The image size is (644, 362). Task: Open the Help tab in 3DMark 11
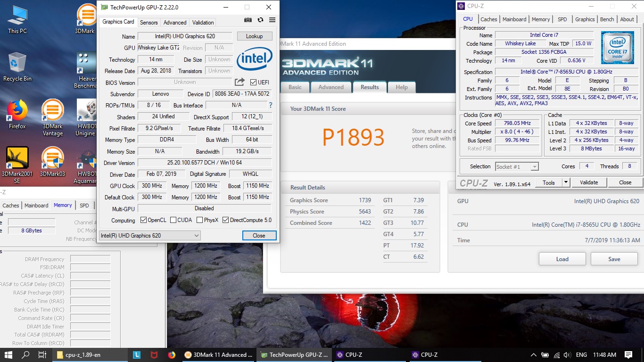pos(402,87)
